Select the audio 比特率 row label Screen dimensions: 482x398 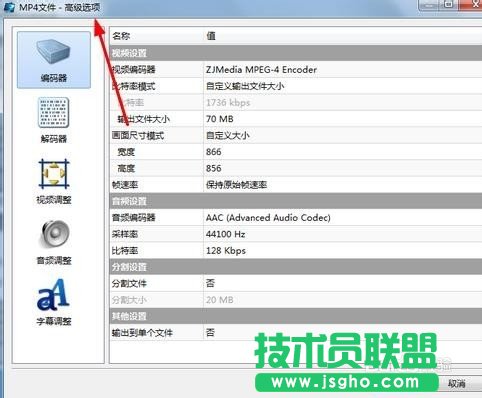coord(125,251)
